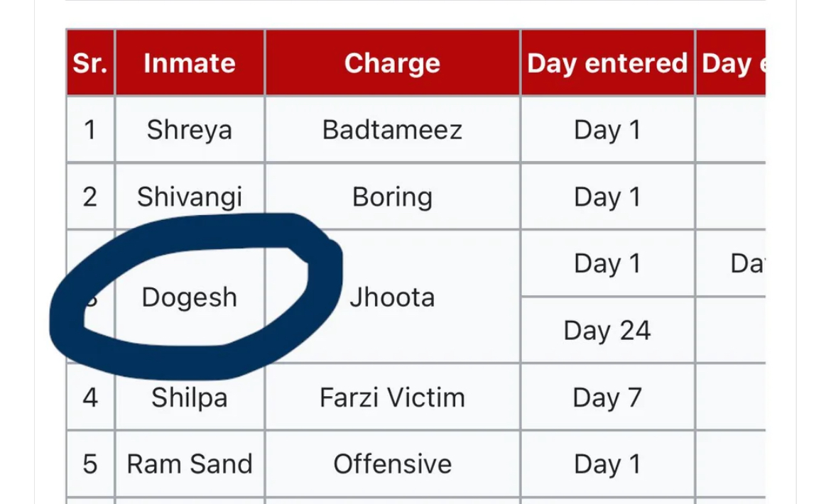Click serial number 4 cell
831x504 pixels.
pyautogui.click(x=90, y=397)
